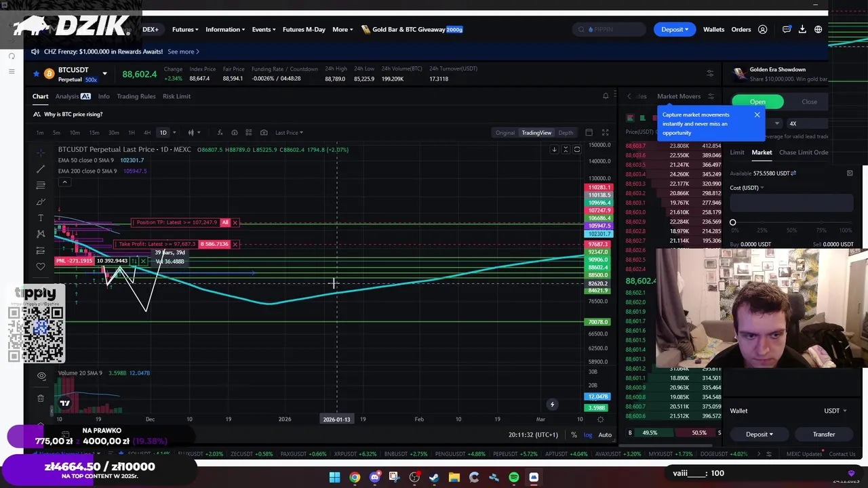Switch chart to Original view
868x488 pixels.
(x=505, y=133)
